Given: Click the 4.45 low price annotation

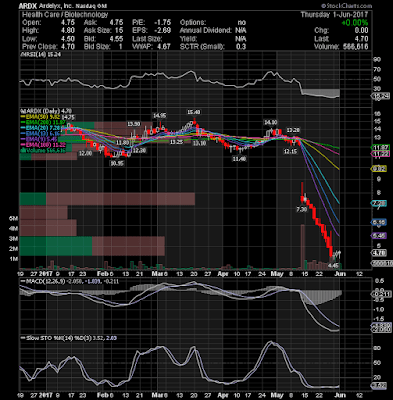Looking at the screenshot, I should tap(333, 265).
